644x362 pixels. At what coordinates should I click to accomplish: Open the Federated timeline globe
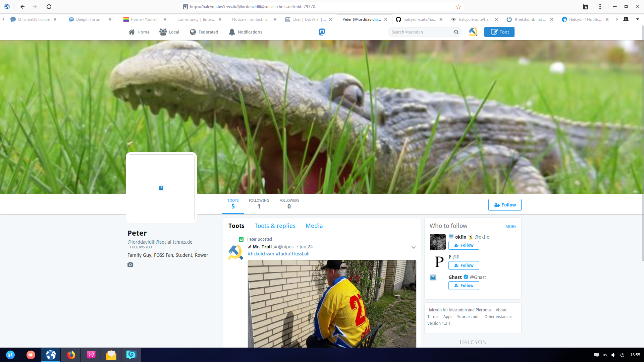193,32
